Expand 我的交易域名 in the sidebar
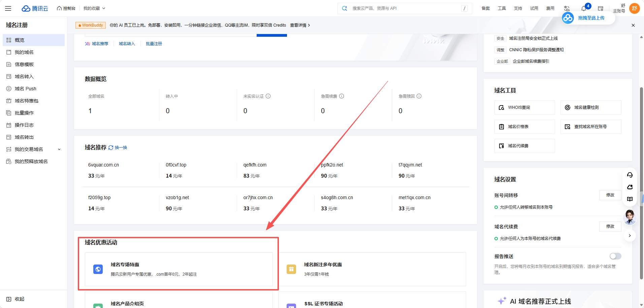Image resolution: width=644 pixels, height=308 pixels. pyautogui.click(x=34, y=149)
